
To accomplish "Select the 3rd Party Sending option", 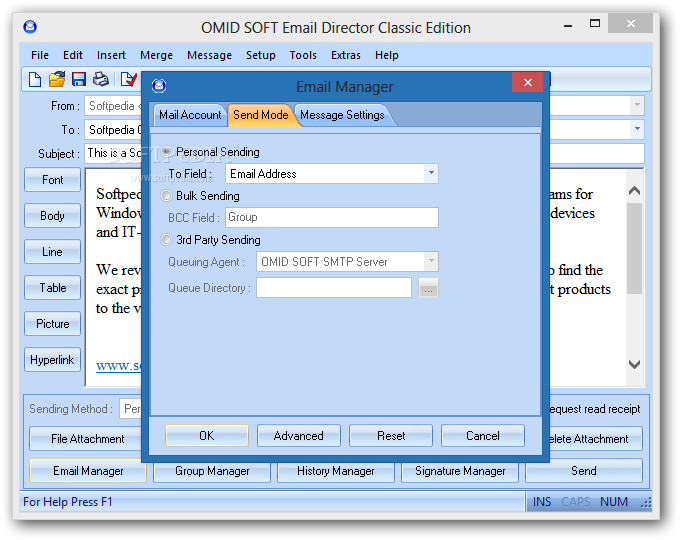I will coord(167,239).
